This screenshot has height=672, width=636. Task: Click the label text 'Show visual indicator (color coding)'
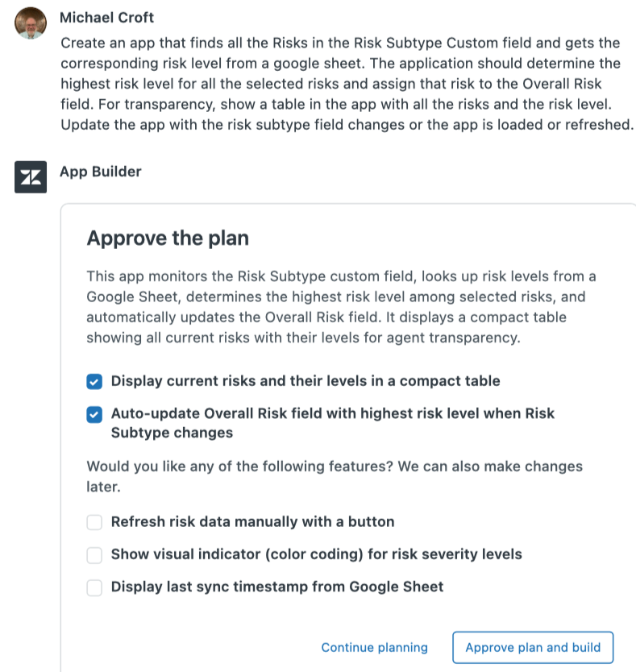[x=316, y=554]
